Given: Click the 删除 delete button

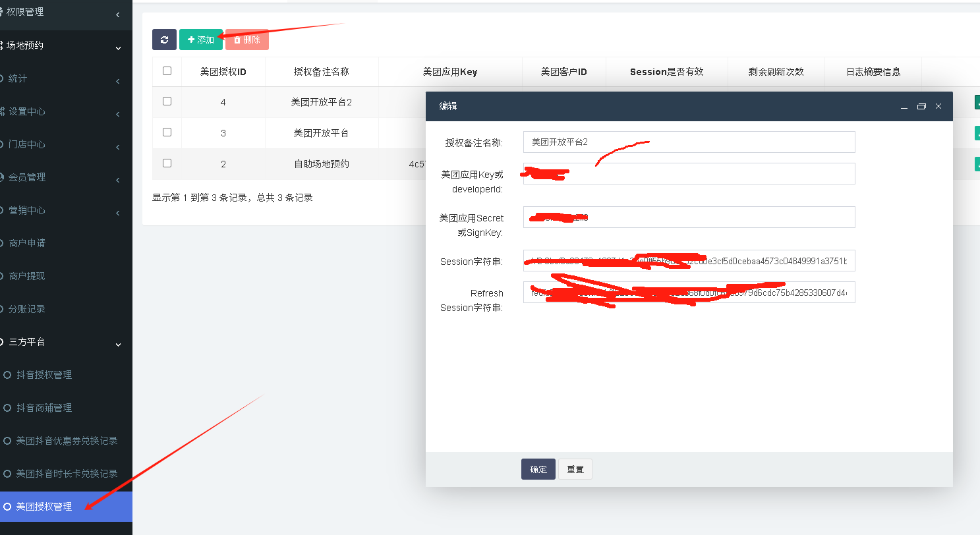Looking at the screenshot, I should (247, 40).
